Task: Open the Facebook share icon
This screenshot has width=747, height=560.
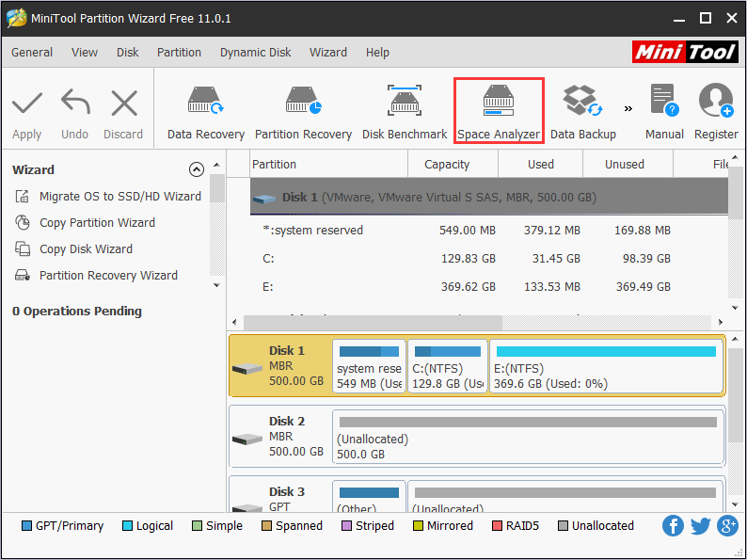Action: point(673,526)
